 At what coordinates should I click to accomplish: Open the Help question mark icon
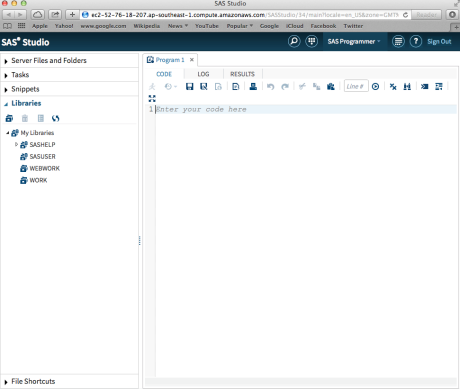[x=416, y=41]
